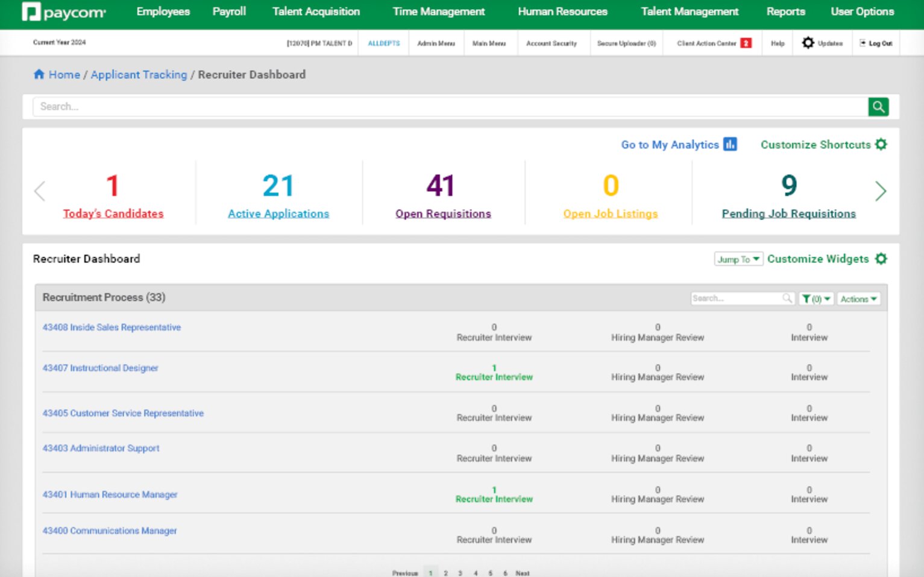
Task: Open the Reports menu
Action: click(785, 11)
